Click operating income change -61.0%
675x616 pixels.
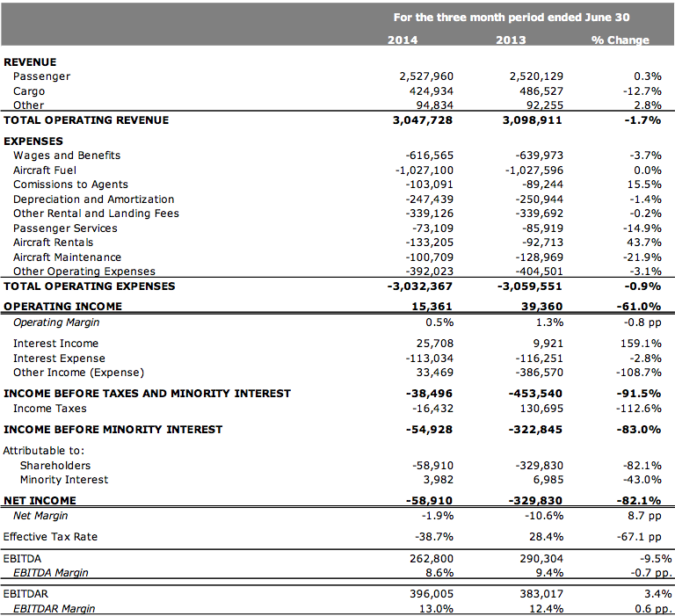coord(638,307)
